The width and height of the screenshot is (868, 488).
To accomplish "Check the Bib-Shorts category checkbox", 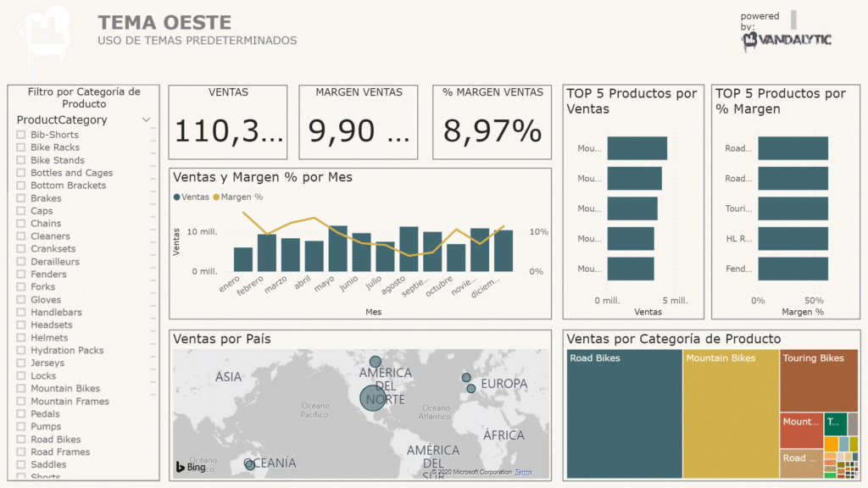I will [x=21, y=135].
